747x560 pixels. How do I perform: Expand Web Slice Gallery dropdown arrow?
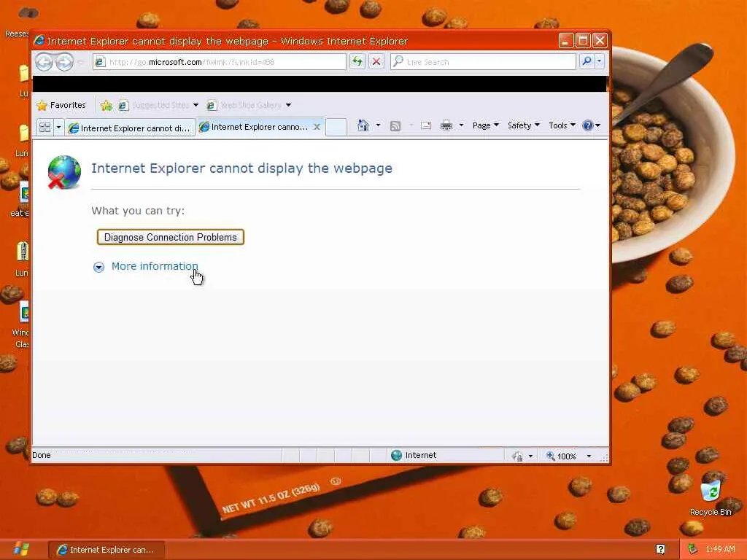pos(288,105)
